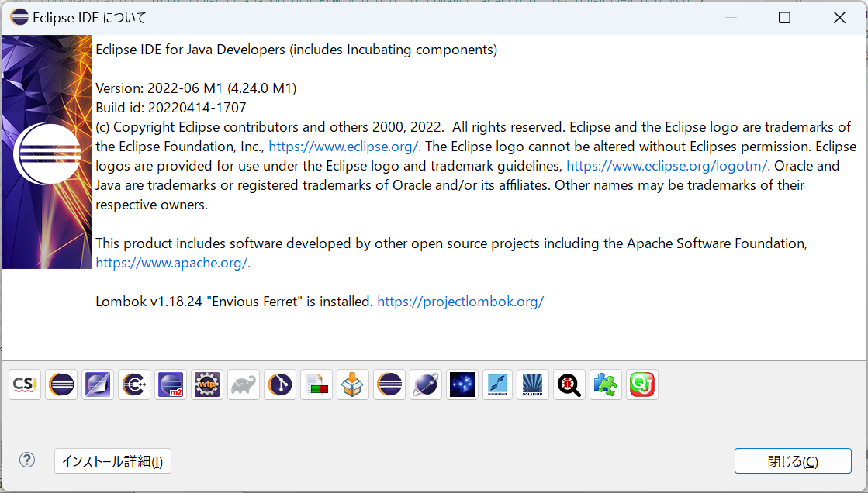Click the Eclipse logo in the title bar

click(x=19, y=16)
